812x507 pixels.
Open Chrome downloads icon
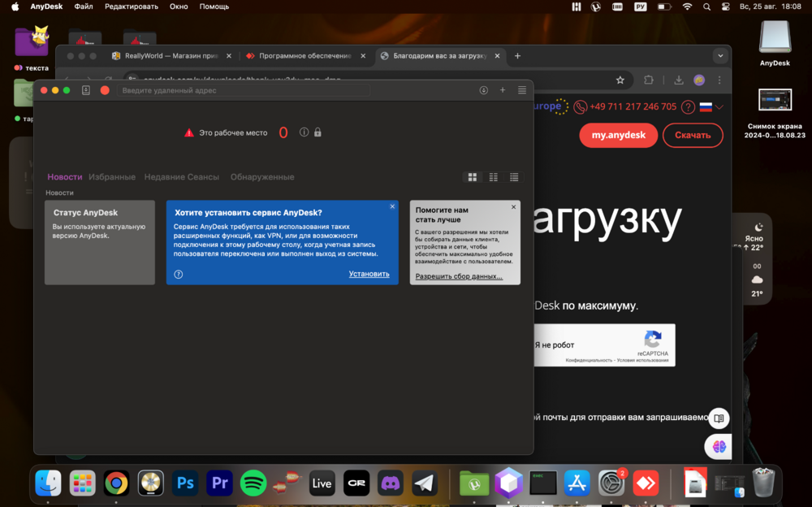(678, 80)
